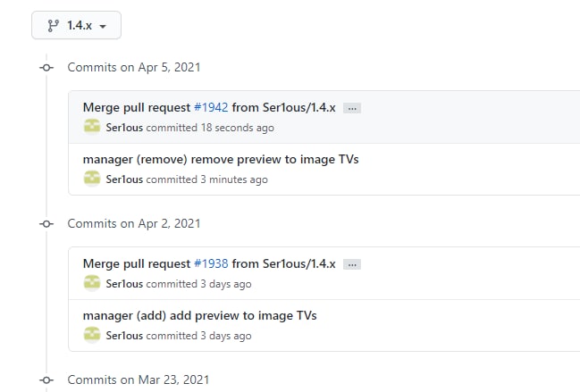Open pull request #1938 link

pos(211,263)
